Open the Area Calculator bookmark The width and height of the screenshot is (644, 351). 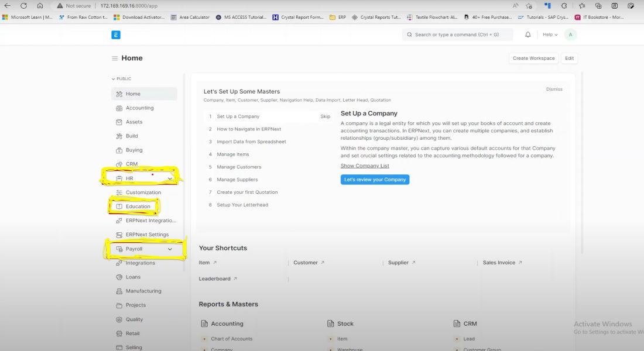click(x=190, y=17)
